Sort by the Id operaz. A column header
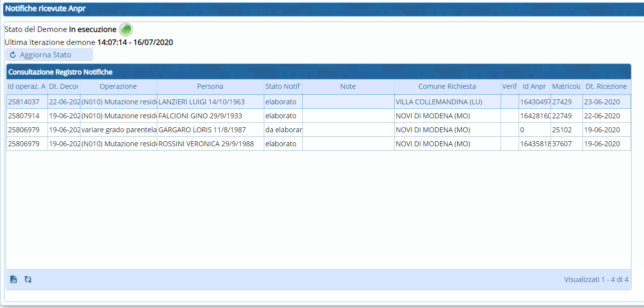The image size is (644, 308). coord(26,86)
